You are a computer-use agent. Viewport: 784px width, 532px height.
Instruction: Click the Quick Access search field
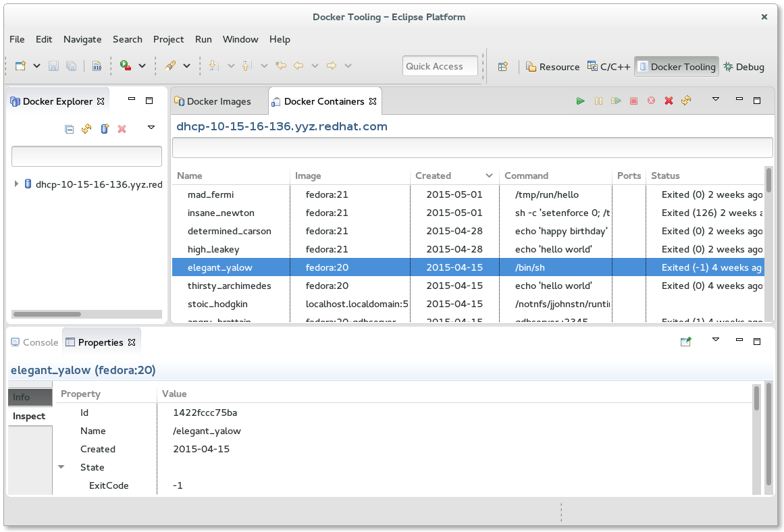440,66
